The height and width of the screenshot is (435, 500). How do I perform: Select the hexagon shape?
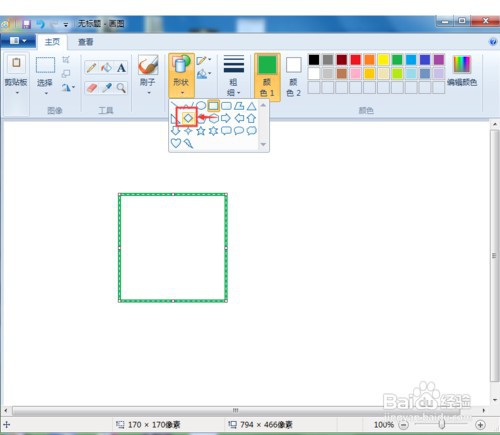coord(214,118)
